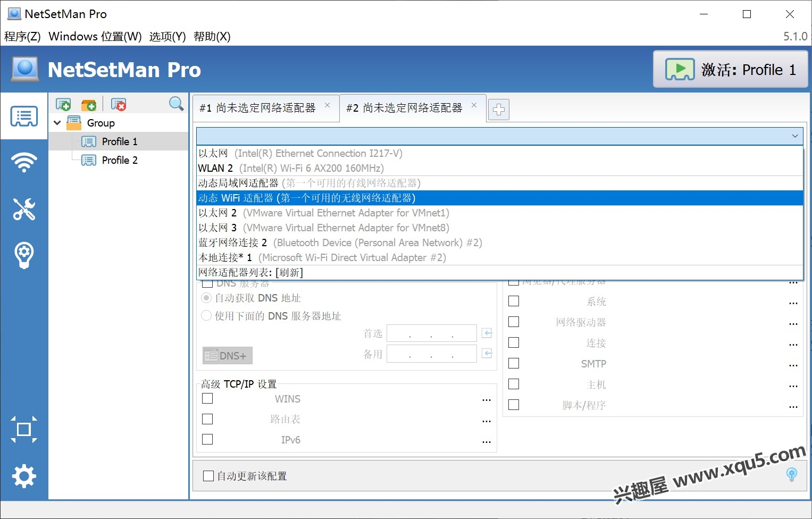Enable 路由表 checkbox
812x519 pixels.
207,419
